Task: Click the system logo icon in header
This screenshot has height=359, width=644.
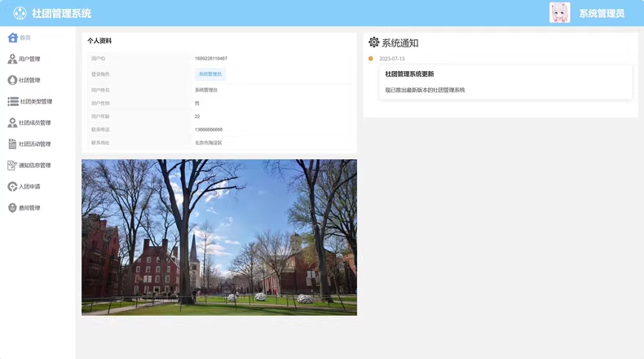Action: tap(20, 13)
